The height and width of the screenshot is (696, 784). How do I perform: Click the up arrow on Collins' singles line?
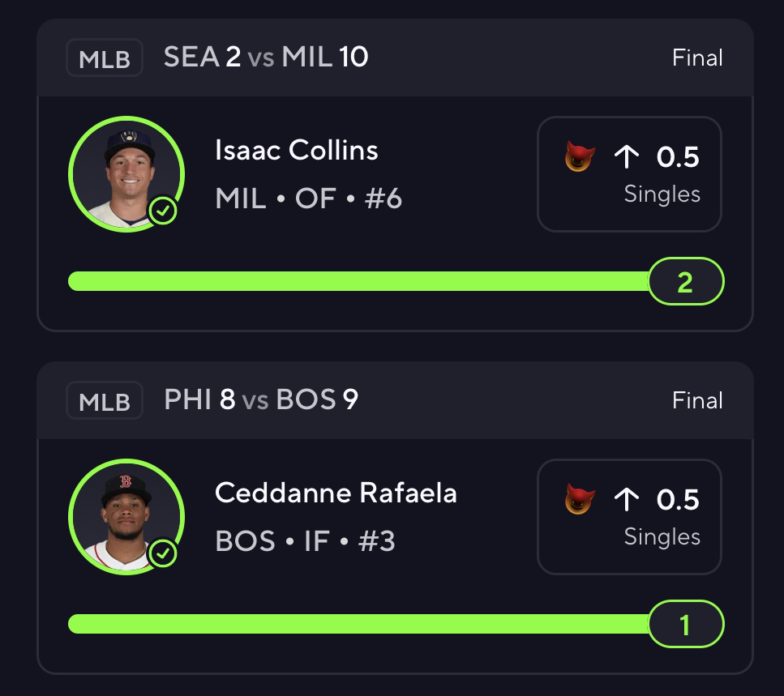(x=627, y=156)
